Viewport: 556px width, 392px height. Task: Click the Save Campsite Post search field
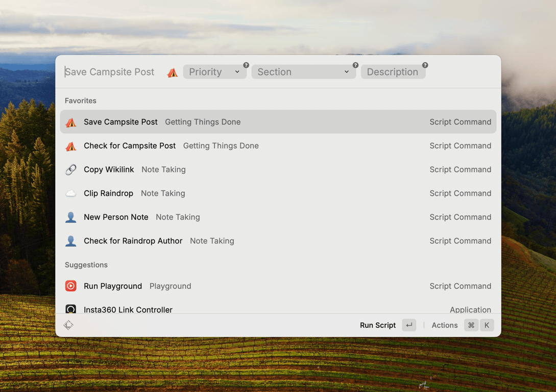110,72
